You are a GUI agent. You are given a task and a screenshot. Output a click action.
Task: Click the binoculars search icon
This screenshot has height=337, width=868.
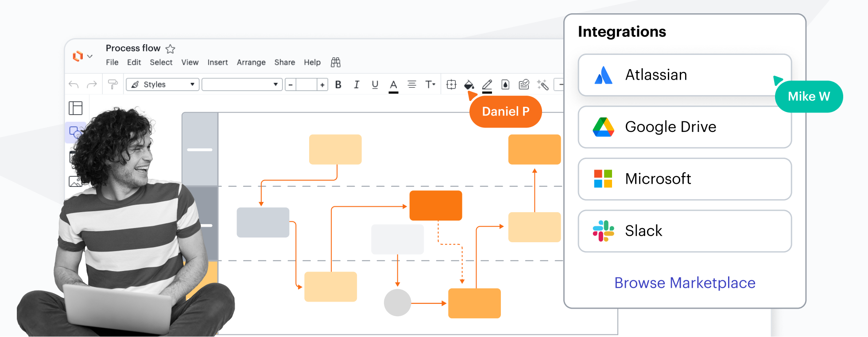336,62
